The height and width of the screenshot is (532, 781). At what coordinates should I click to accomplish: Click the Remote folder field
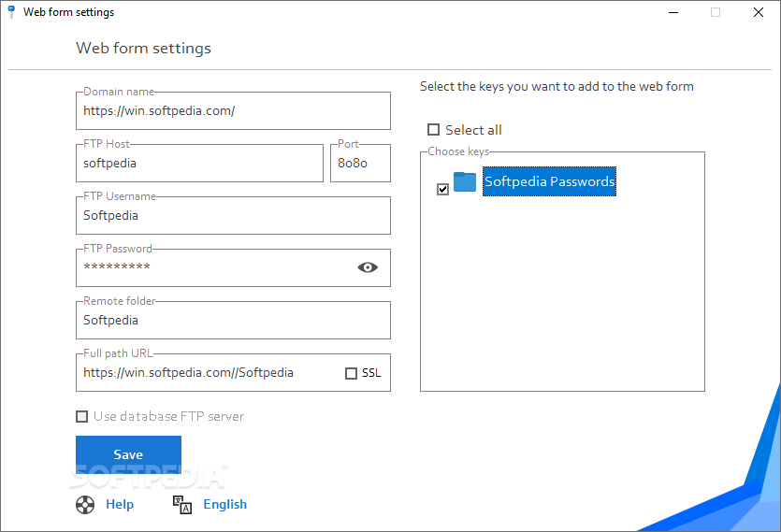pyautogui.click(x=233, y=321)
